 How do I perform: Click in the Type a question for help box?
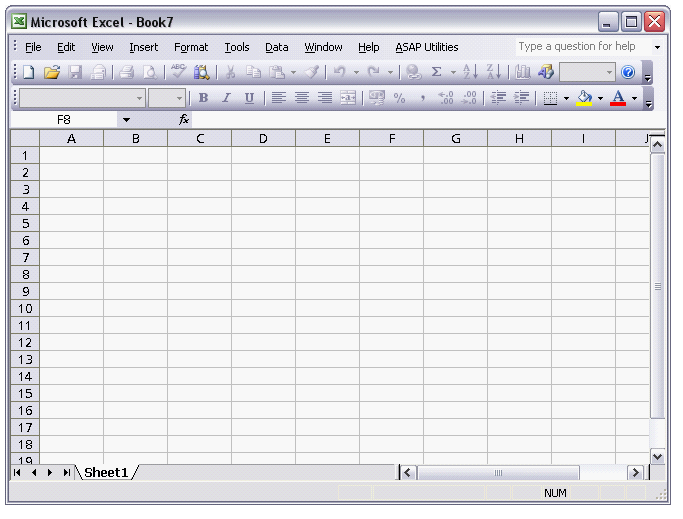[x=583, y=46]
